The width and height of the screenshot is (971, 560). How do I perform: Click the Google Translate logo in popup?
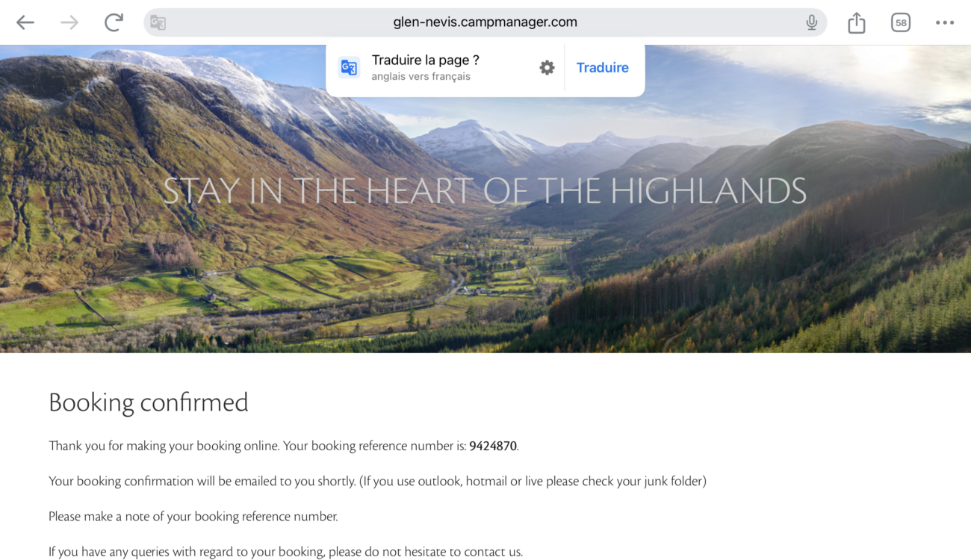[x=349, y=68]
